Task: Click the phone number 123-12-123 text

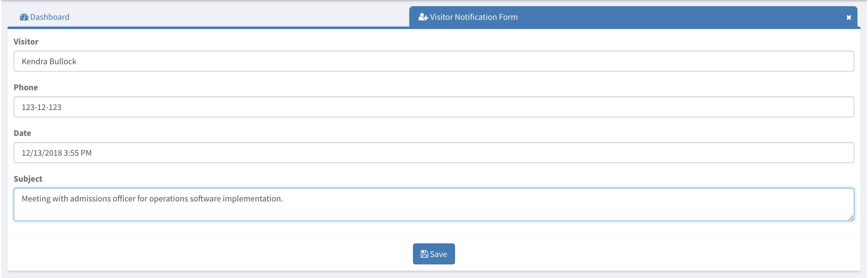Action: coord(41,107)
